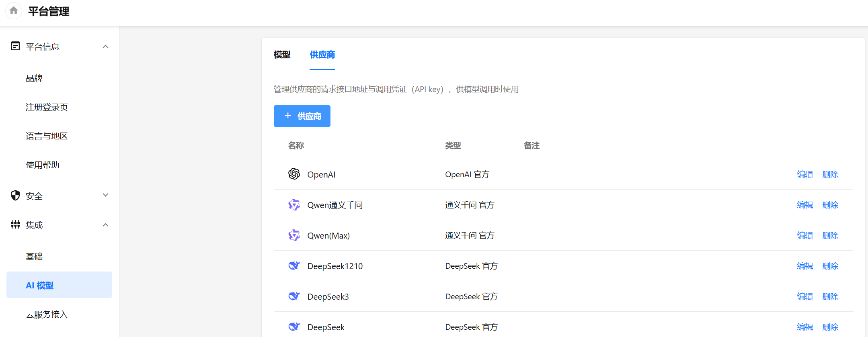Viewport: 868px width, 337px height.
Task: Delete the last DeepSeek provider
Action: pyautogui.click(x=830, y=327)
